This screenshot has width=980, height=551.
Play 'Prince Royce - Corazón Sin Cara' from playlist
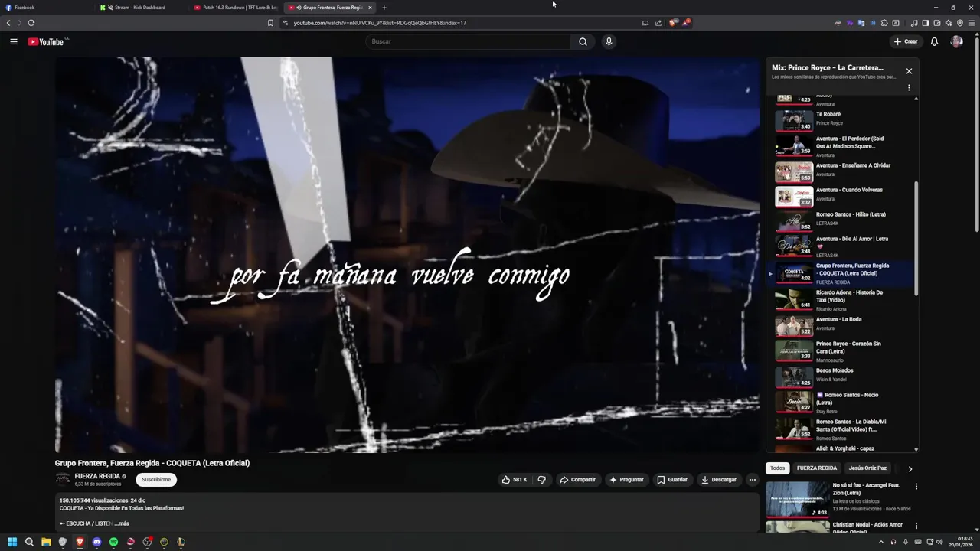(x=842, y=350)
